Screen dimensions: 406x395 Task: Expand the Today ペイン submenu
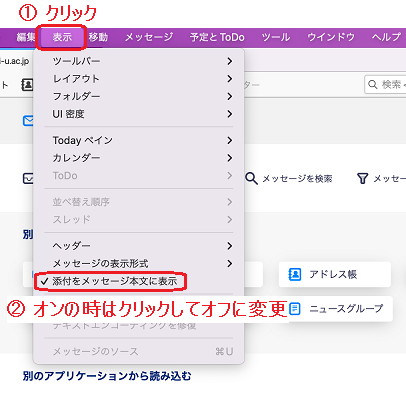point(139,140)
